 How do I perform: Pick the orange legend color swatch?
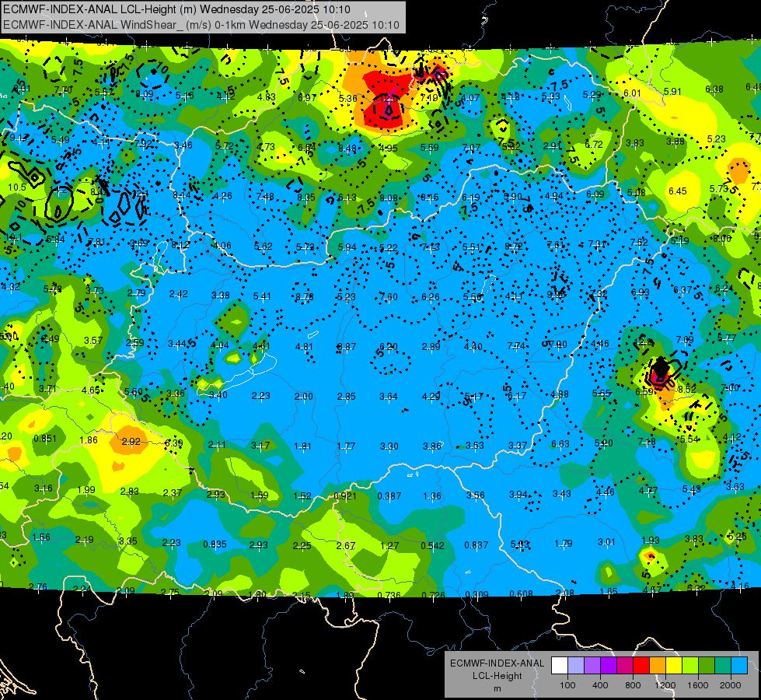pyautogui.click(x=658, y=666)
